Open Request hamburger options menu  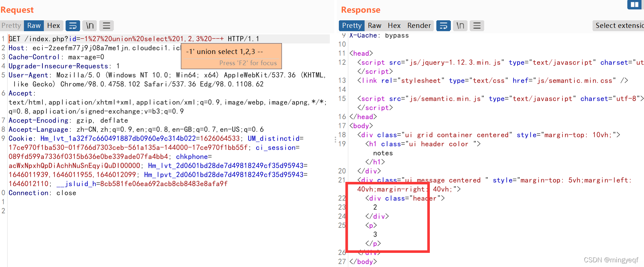click(107, 26)
